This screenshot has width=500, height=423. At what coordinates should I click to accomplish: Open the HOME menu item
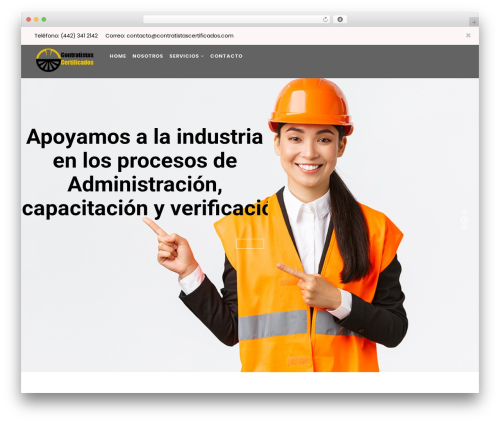click(118, 56)
